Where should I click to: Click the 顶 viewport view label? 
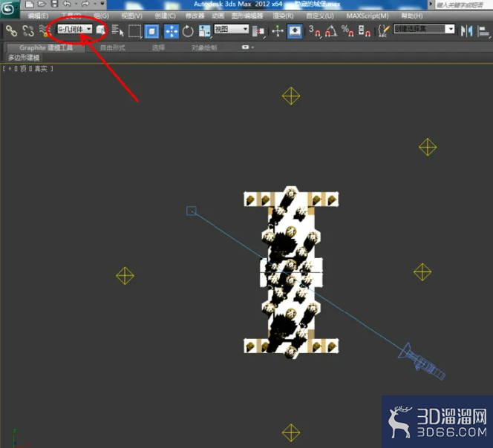pos(23,68)
